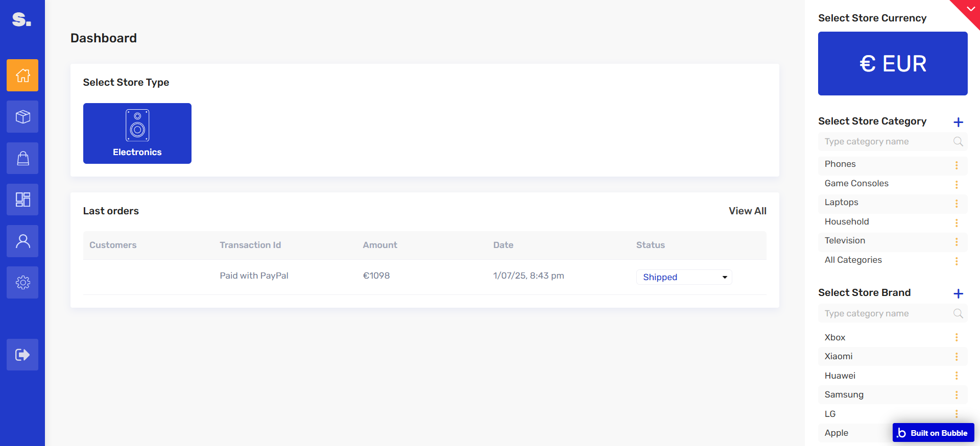Select the Electronics store type tile
The height and width of the screenshot is (446, 980).
point(137,133)
